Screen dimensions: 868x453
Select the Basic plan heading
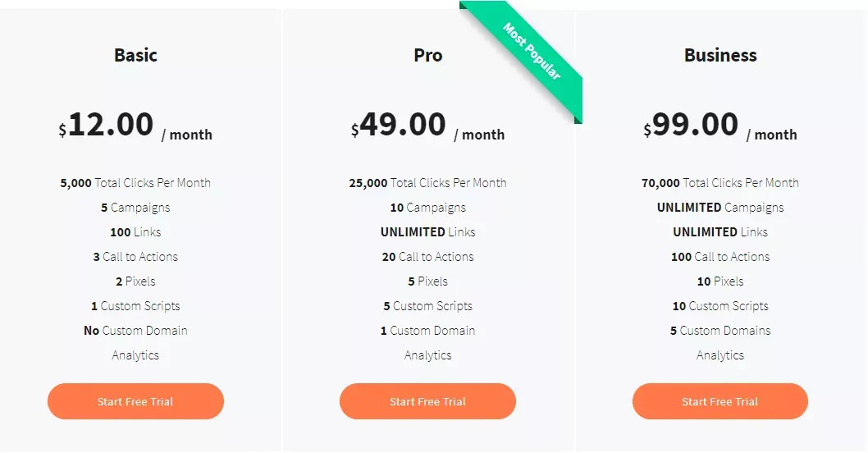(x=135, y=55)
